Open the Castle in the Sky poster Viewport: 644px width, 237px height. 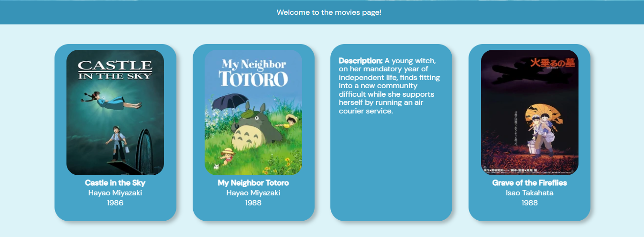[x=115, y=113]
